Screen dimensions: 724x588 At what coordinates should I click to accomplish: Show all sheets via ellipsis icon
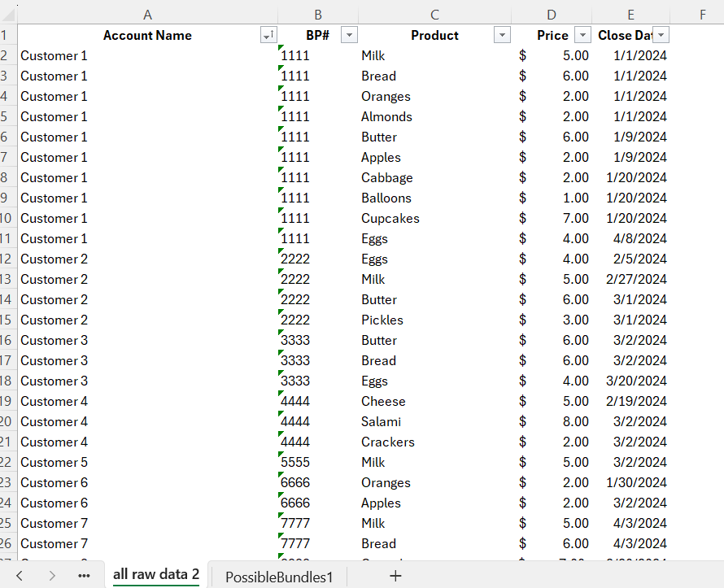tap(84, 576)
